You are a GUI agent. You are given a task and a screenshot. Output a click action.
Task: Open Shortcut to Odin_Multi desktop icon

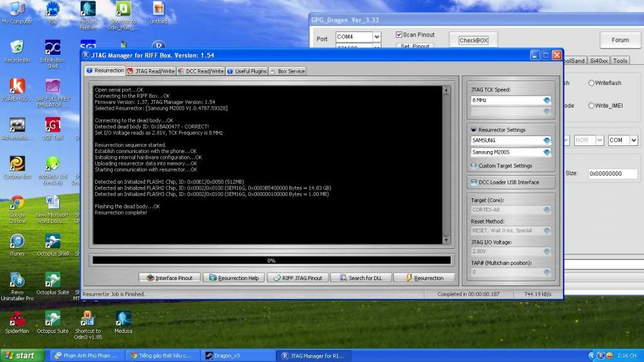point(123,15)
